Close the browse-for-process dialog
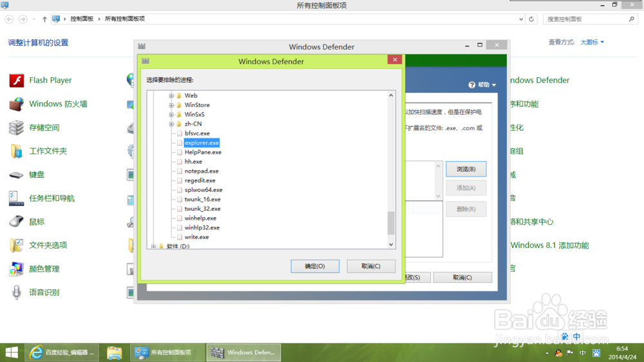 395,59
